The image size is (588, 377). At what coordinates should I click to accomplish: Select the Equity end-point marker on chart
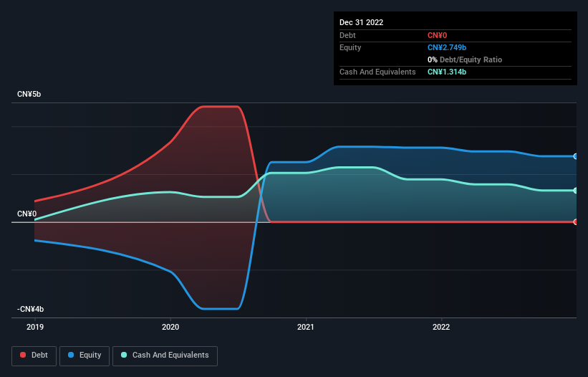click(x=576, y=156)
